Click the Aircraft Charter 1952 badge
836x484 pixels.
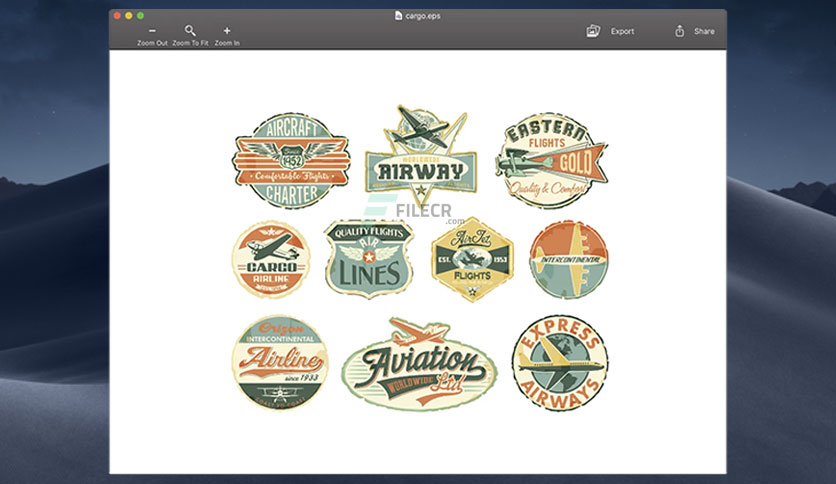[x=291, y=160]
